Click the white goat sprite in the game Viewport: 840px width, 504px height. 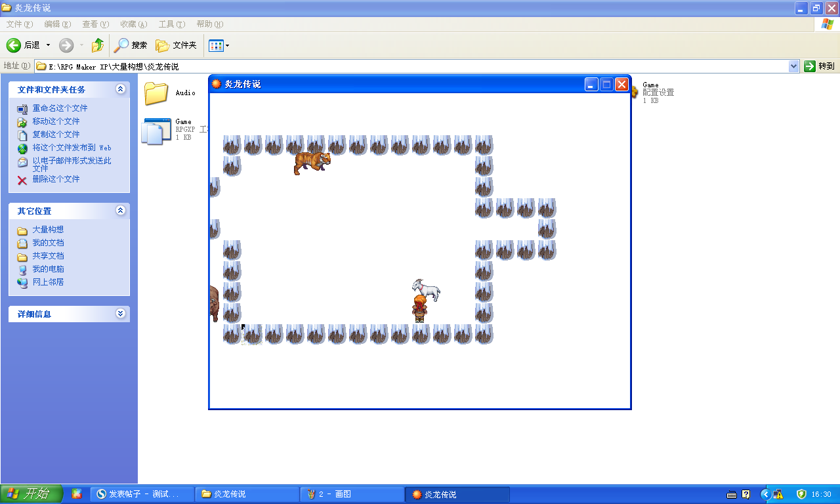(426, 289)
